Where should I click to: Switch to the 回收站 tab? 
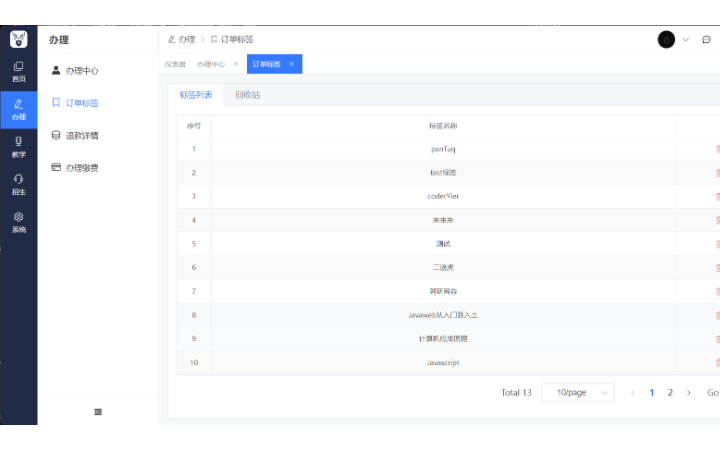tap(247, 95)
